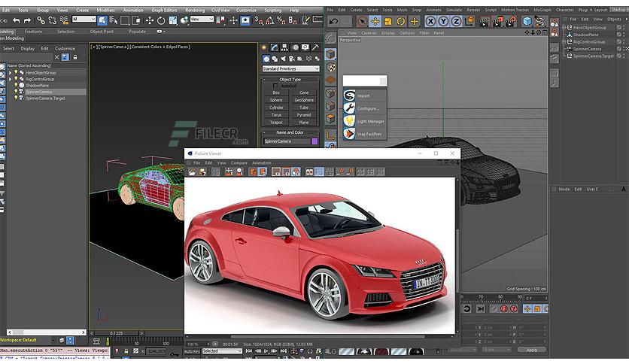
Task: Open the Utilities hammer tab in command panel
Action: tap(316, 47)
